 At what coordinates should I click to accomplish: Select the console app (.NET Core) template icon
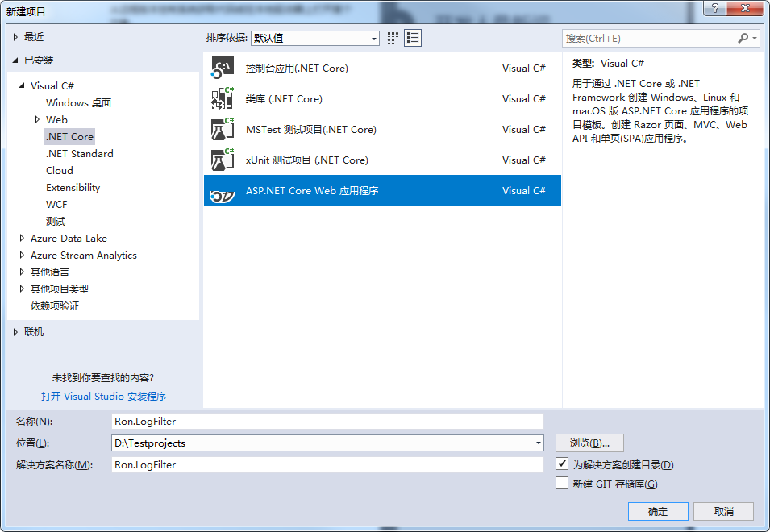[223, 69]
